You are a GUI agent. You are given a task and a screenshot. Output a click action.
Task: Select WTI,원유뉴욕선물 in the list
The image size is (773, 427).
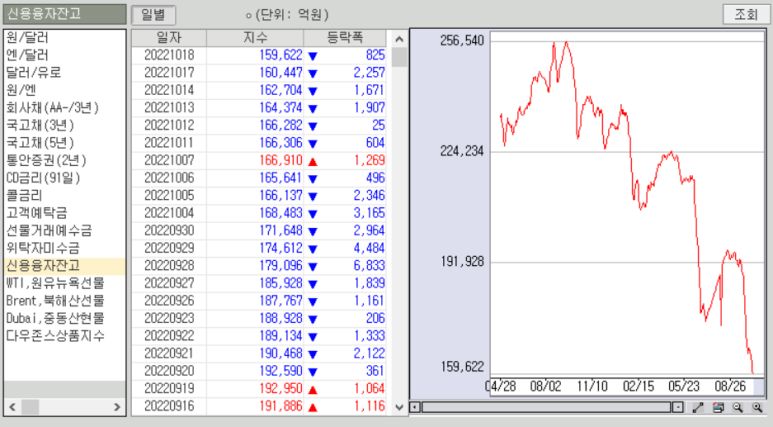[64, 284]
